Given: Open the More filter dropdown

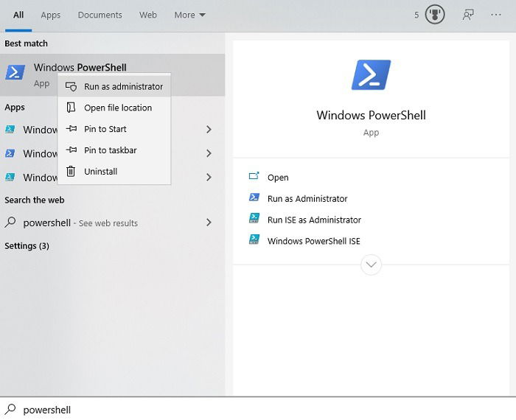Looking at the screenshot, I should tap(190, 15).
